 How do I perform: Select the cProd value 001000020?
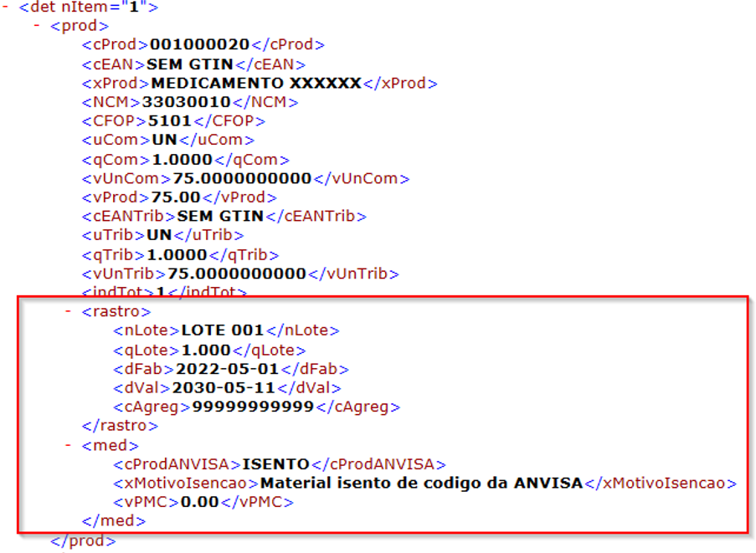click(199, 44)
